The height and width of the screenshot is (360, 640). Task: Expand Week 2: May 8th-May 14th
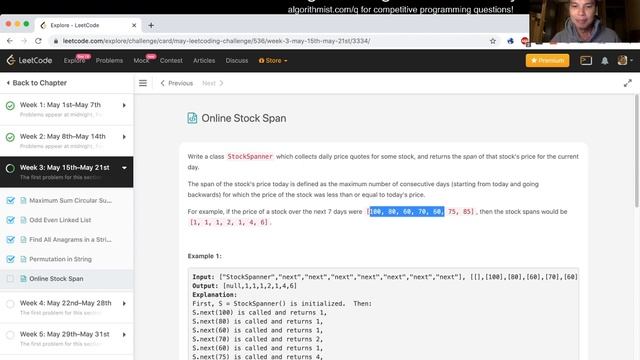(124, 137)
